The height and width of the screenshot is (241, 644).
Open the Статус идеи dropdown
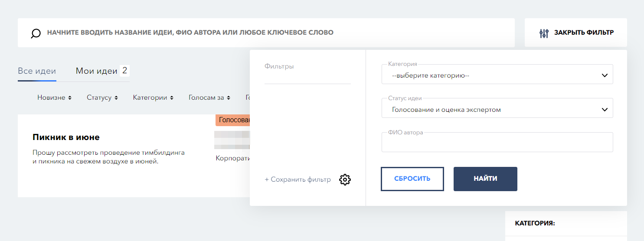pyautogui.click(x=497, y=110)
